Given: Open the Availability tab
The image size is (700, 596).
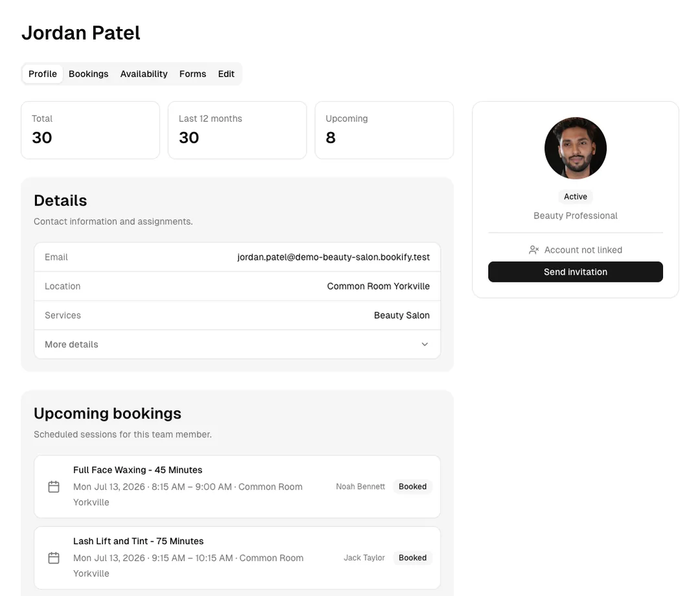Looking at the screenshot, I should [x=144, y=74].
